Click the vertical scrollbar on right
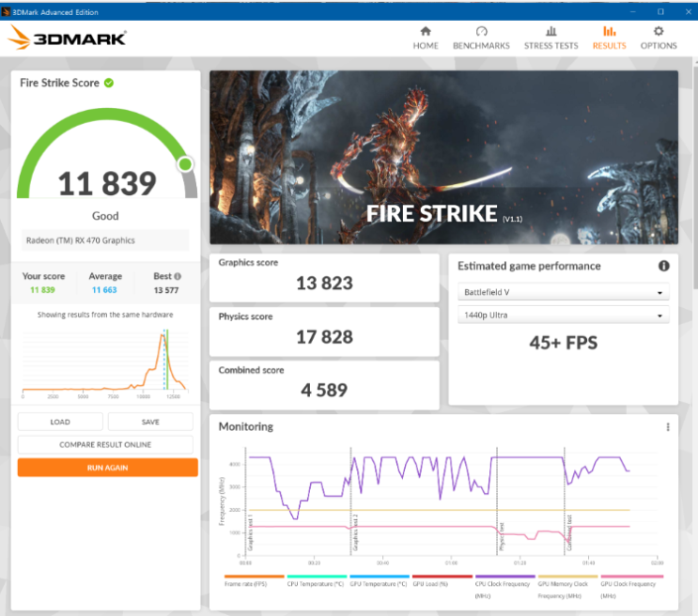The height and width of the screenshot is (616, 698). pyautogui.click(x=695, y=178)
